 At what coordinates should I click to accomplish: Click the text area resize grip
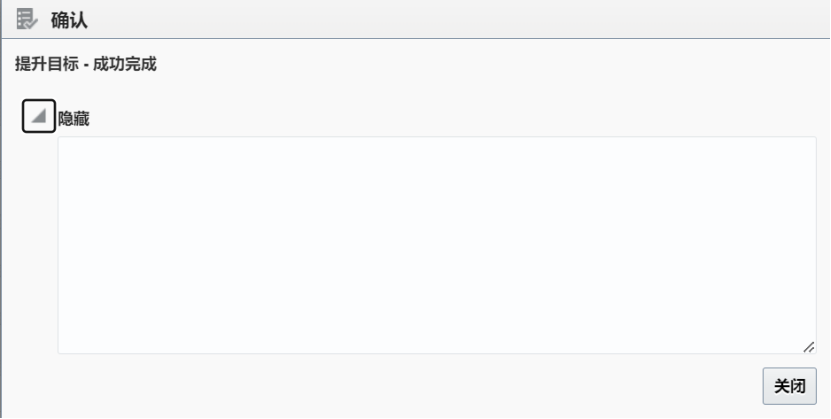pos(809,346)
